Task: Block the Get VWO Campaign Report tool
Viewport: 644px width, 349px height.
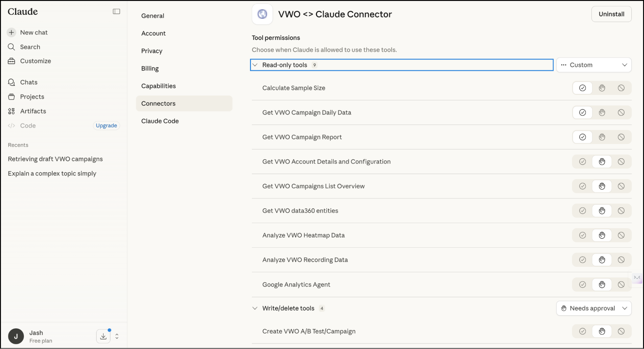Action: (621, 137)
